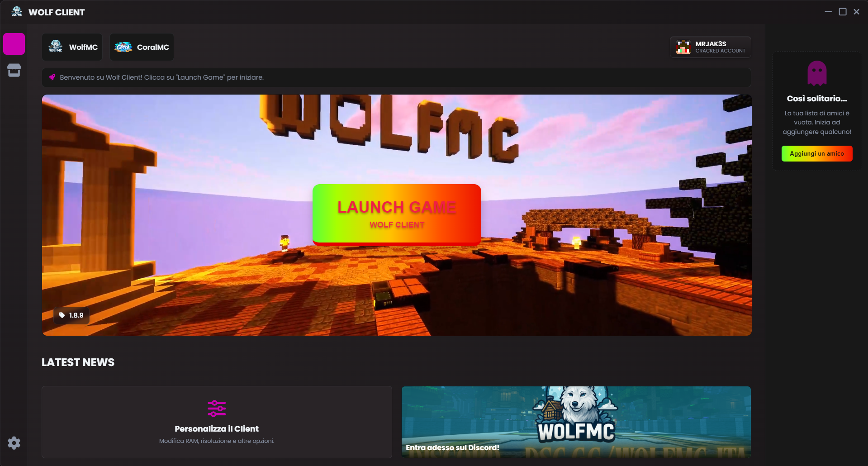Switch to the CoralMC server tab
This screenshot has width=868, height=466.
point(142,47)
